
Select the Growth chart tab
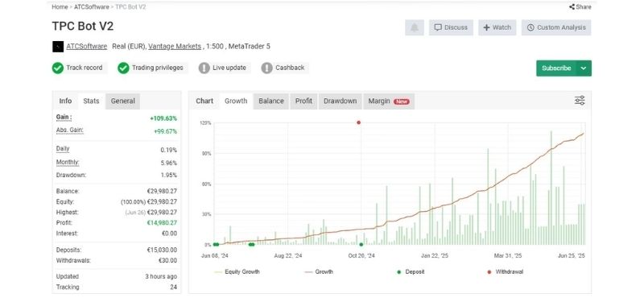coord(236,101)
